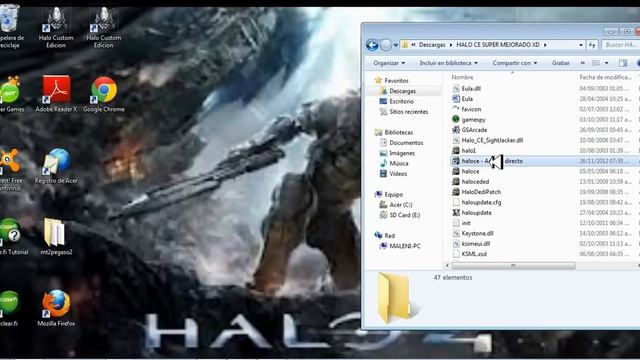Open Sitios recientes in the navigation pane

(x=409, y=111)
